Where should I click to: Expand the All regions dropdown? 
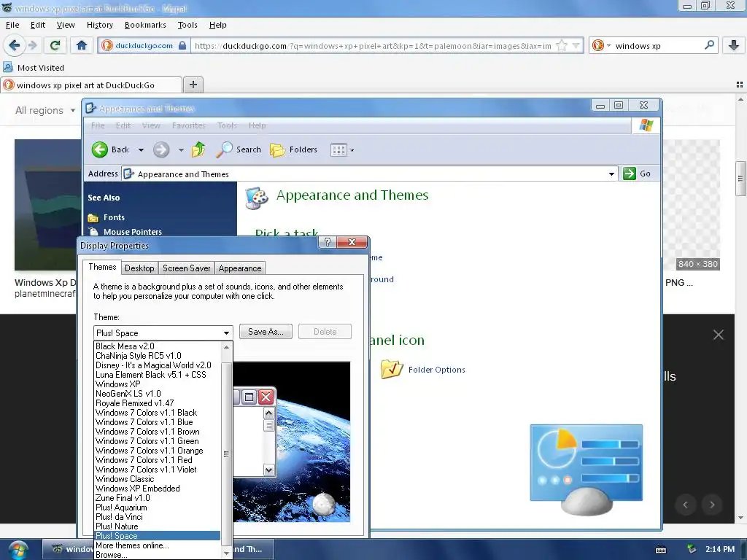[45, 110]
